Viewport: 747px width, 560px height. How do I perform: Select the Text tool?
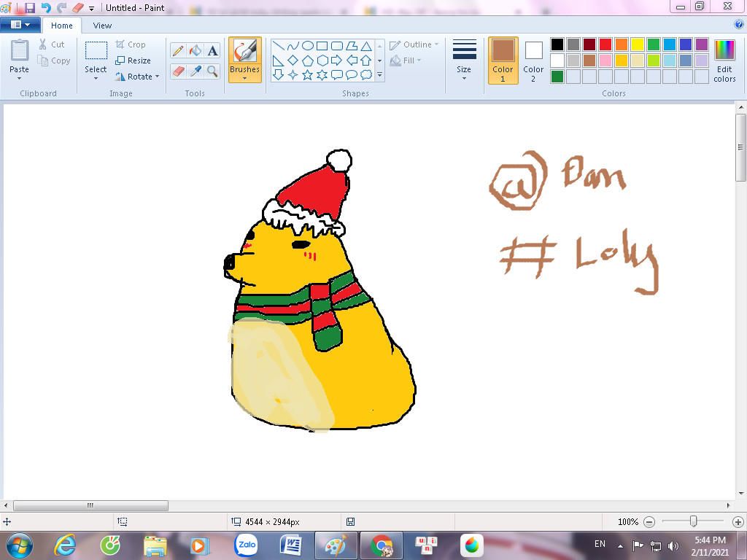[212, 50]
